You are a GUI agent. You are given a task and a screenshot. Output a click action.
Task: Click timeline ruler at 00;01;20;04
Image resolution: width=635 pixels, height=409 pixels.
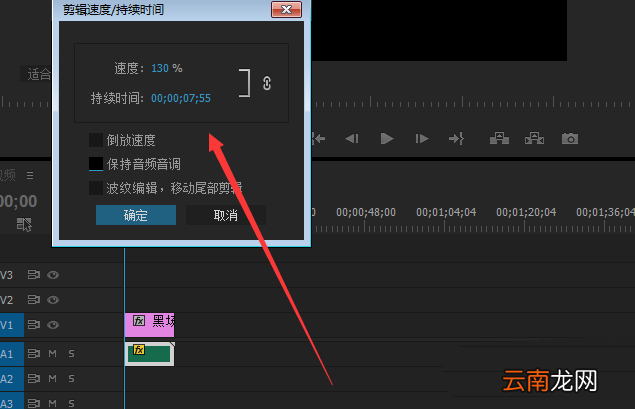[x=526, y=212]
